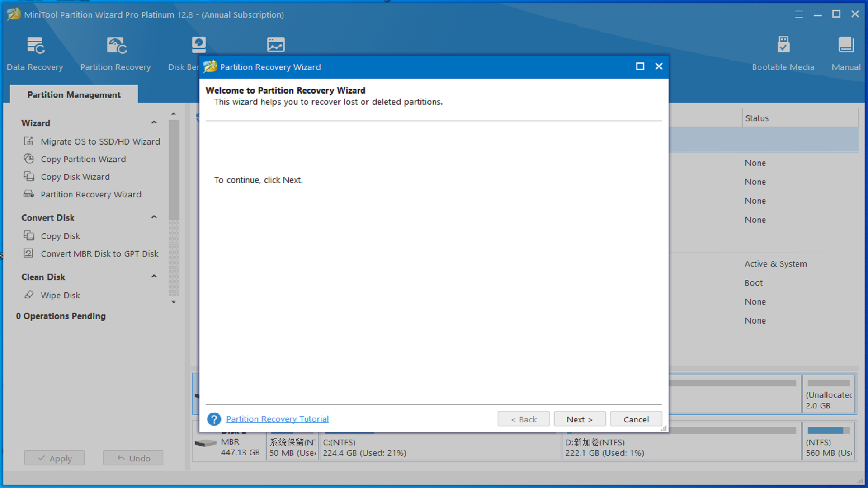This screenshot has width=868, height=488.
Task: Collapse the Convert Disk section
Action: point(154,217)
